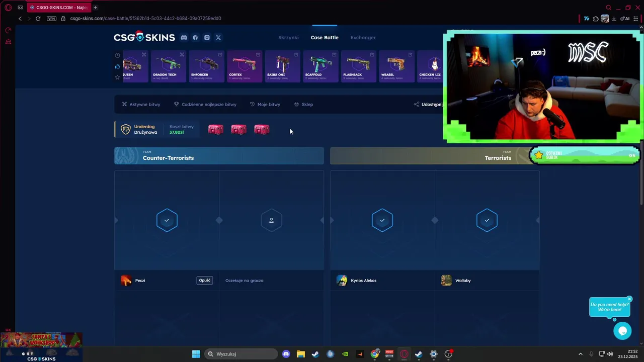
Task: Open the AI assistant button
Action: pyautogui.click(x=625, y=19)
